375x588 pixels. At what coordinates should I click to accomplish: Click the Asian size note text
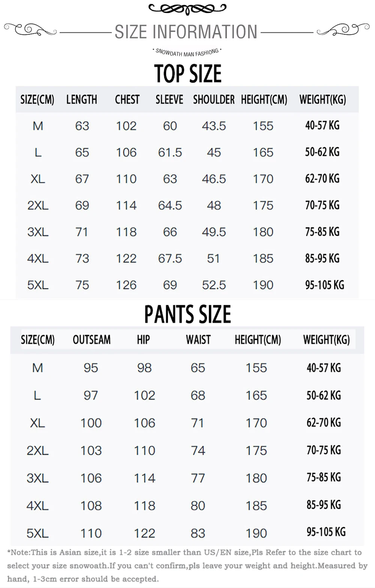tap(187, 565)
